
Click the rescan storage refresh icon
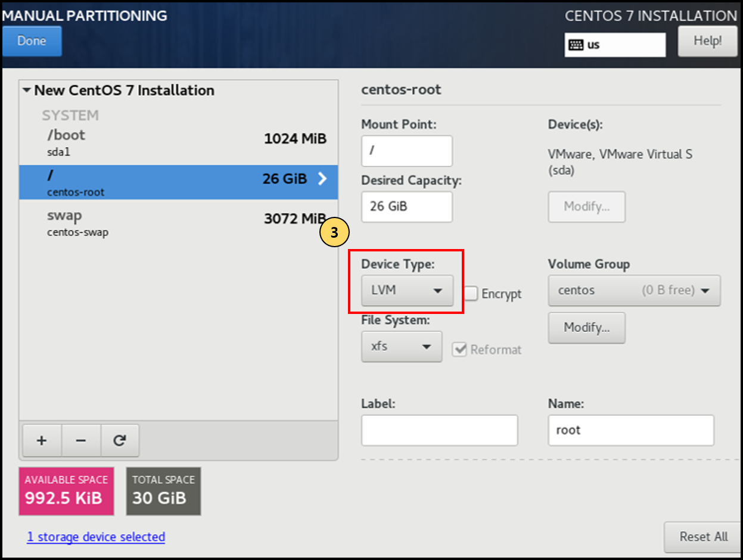(120, 440)
